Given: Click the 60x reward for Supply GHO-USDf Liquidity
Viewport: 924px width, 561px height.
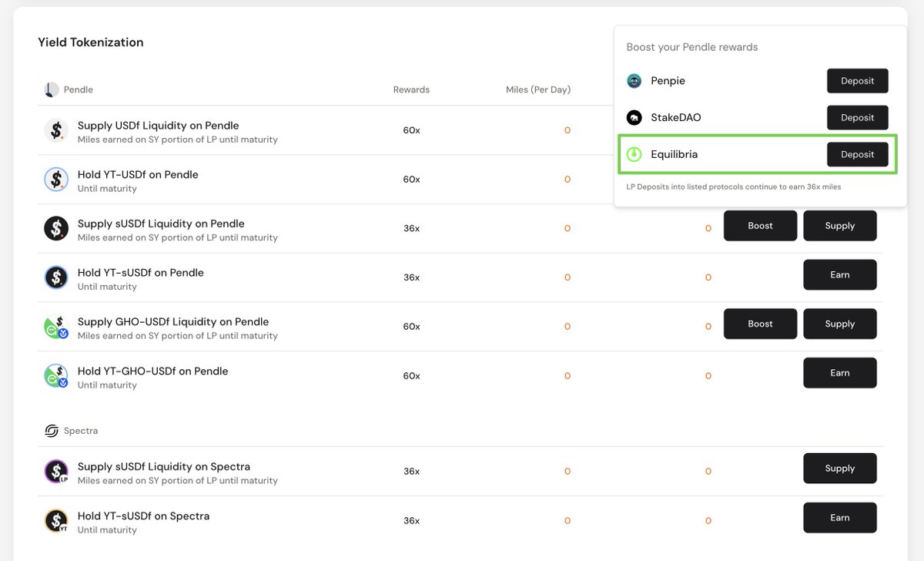Looking at the screenshot, I should click(411, 327).
